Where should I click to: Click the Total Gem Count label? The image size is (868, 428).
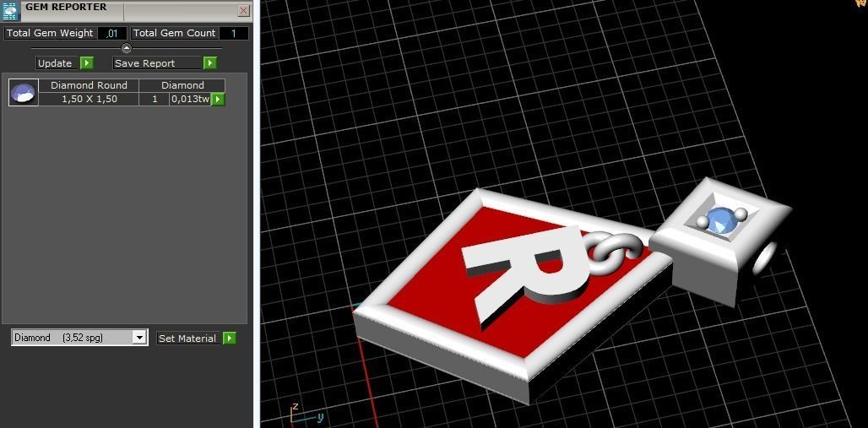175,33
